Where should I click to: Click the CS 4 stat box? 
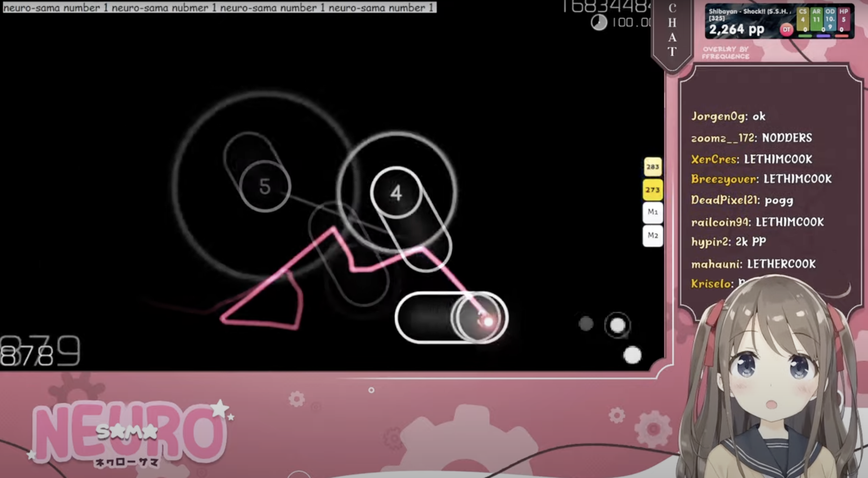(x=803, y=20)
